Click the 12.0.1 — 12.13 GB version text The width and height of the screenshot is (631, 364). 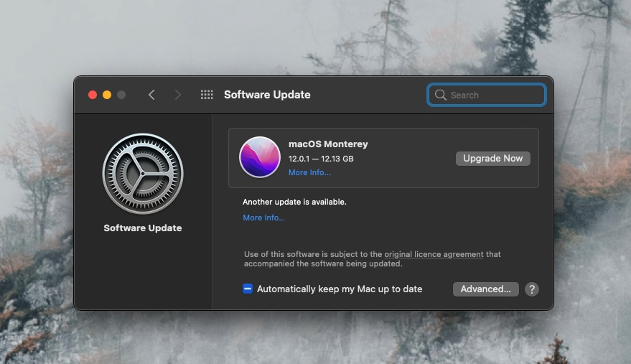tap(321, 159)
